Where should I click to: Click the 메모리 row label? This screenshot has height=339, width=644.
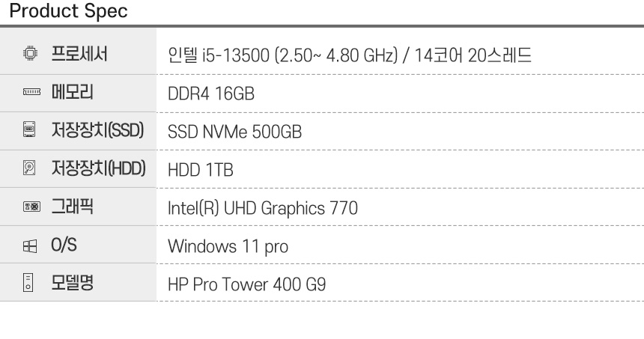[x=71, y=93]
